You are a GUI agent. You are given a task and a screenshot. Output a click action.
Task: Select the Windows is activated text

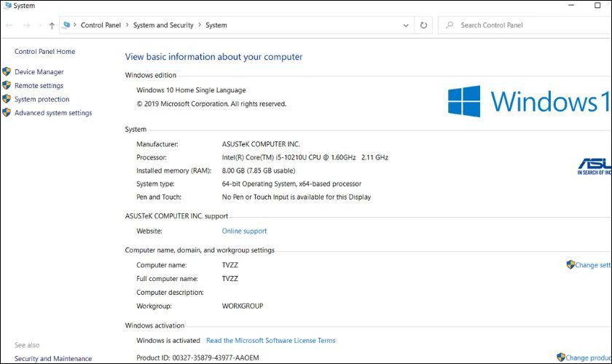point(168,341)
